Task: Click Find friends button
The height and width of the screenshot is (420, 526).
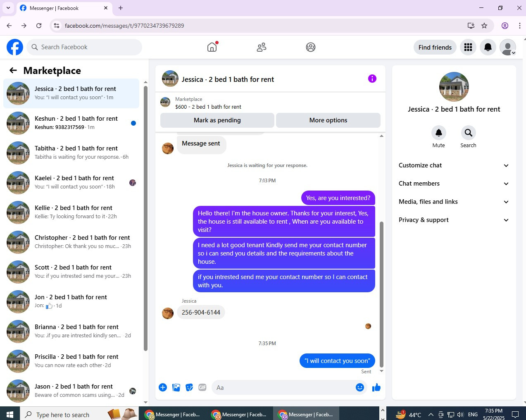Action: click(435, 47)
